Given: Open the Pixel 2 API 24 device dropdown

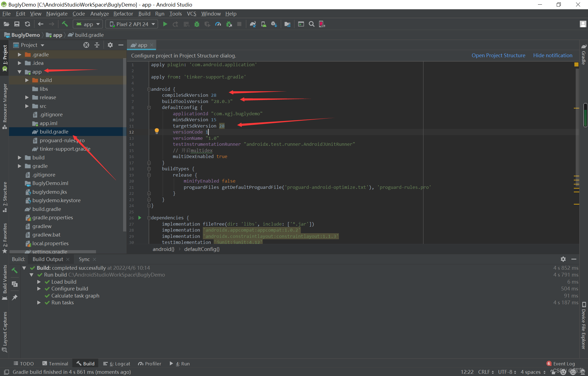Looking at the screenshot, I should pos(132,24).
